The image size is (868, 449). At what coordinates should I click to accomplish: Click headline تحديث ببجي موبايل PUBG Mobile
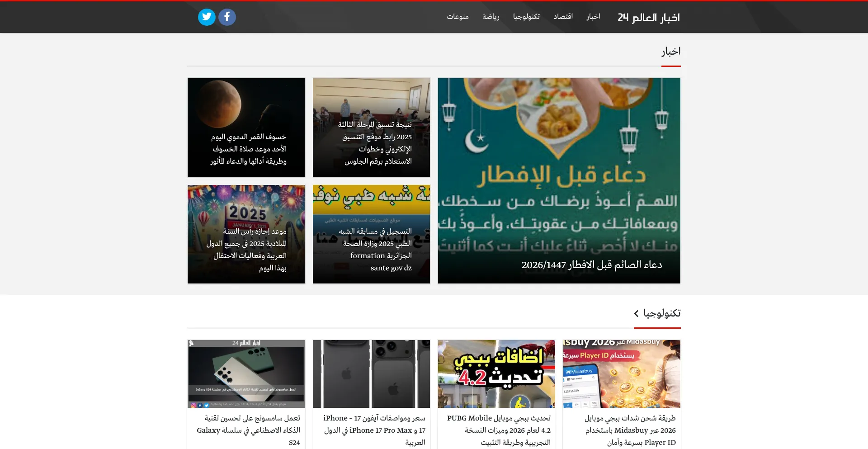(499, 430)
